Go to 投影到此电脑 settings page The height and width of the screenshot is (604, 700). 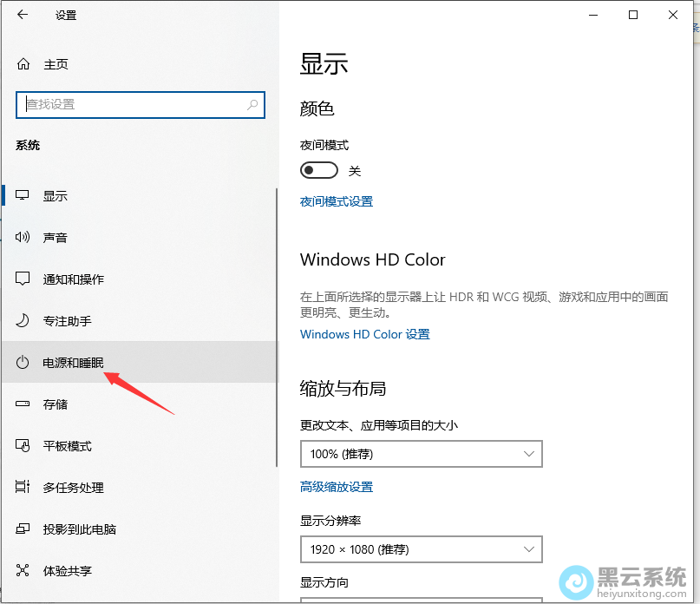click(x=80, y=529)
